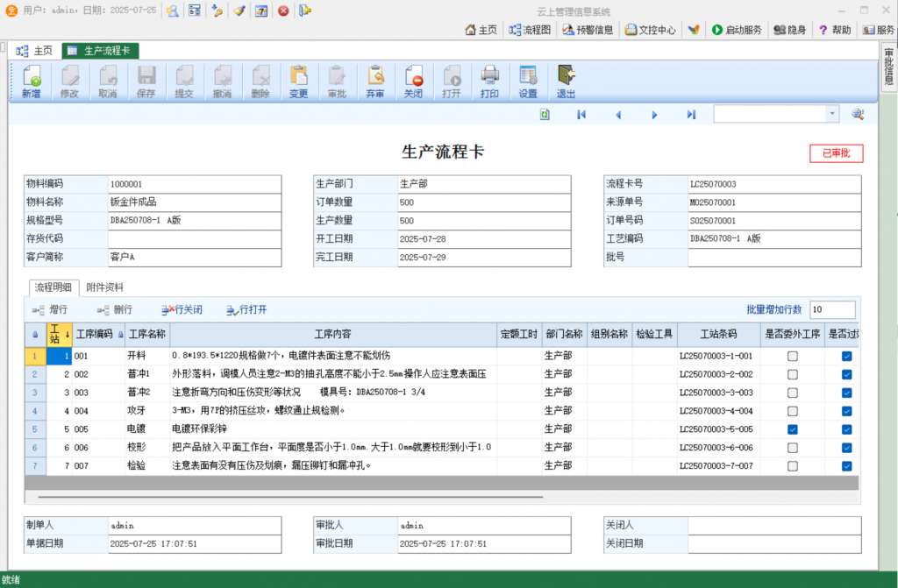Open the calendar icon in the top bar
The height and width of the screenshot is (588, 898).
point(261,11)
